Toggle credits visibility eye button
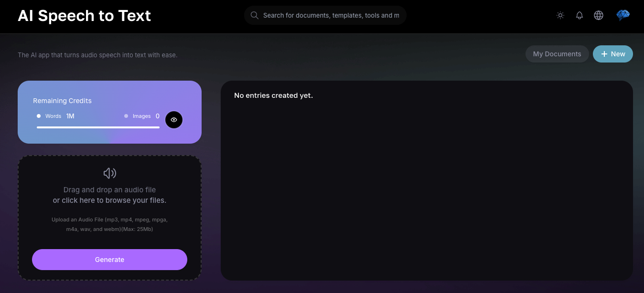The width and height of the screenshot is (644, 293). click(174, 120)
